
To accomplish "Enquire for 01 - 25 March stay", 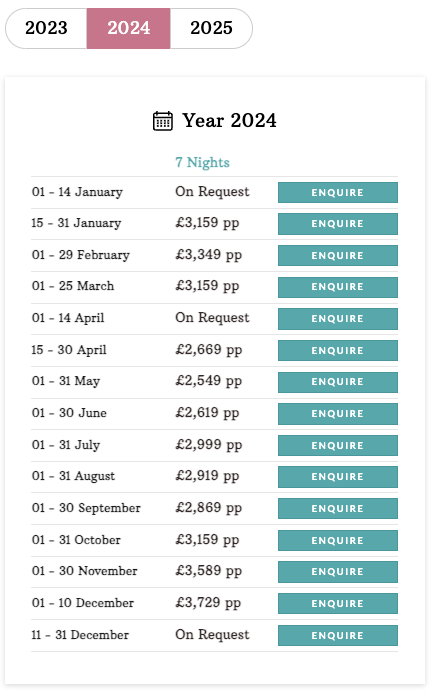I will (338, 287).
